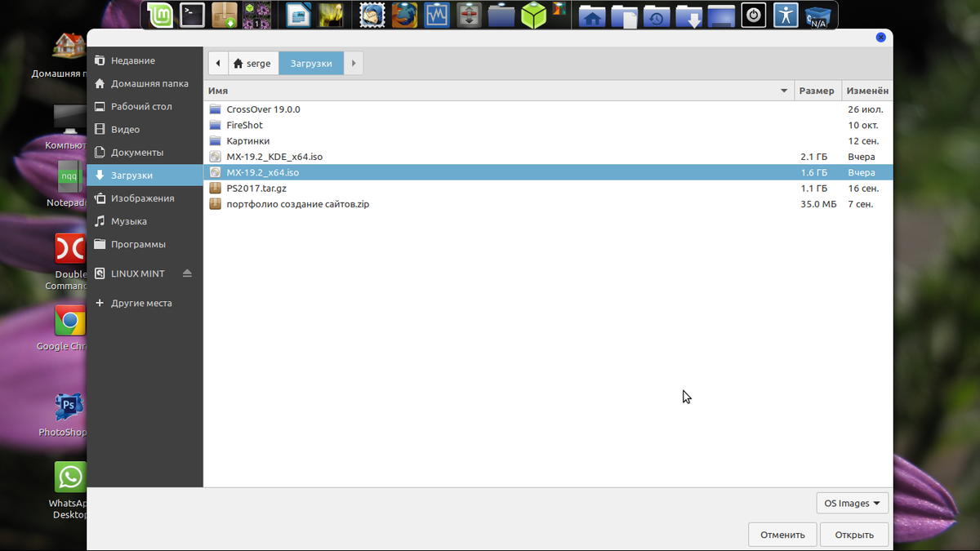Screen dimensions: 980x551
Task: Open the recent files folder dock icon
Action: 657,16
